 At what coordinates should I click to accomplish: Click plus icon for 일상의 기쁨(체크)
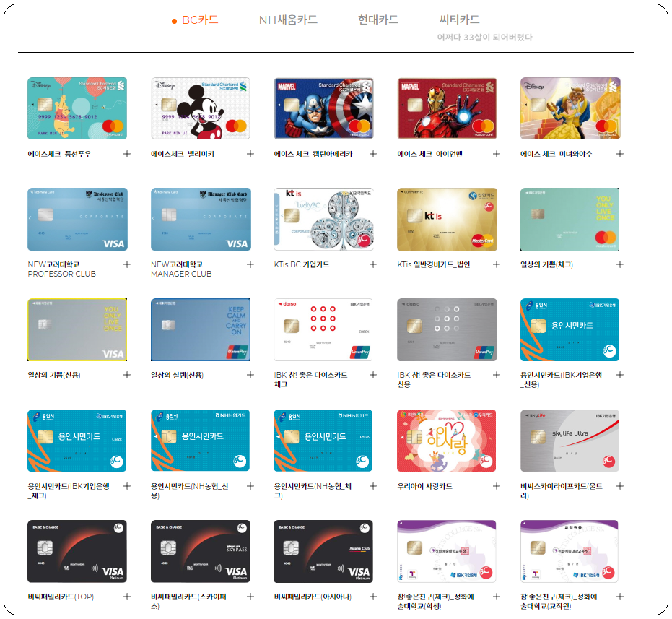[620, 264]
